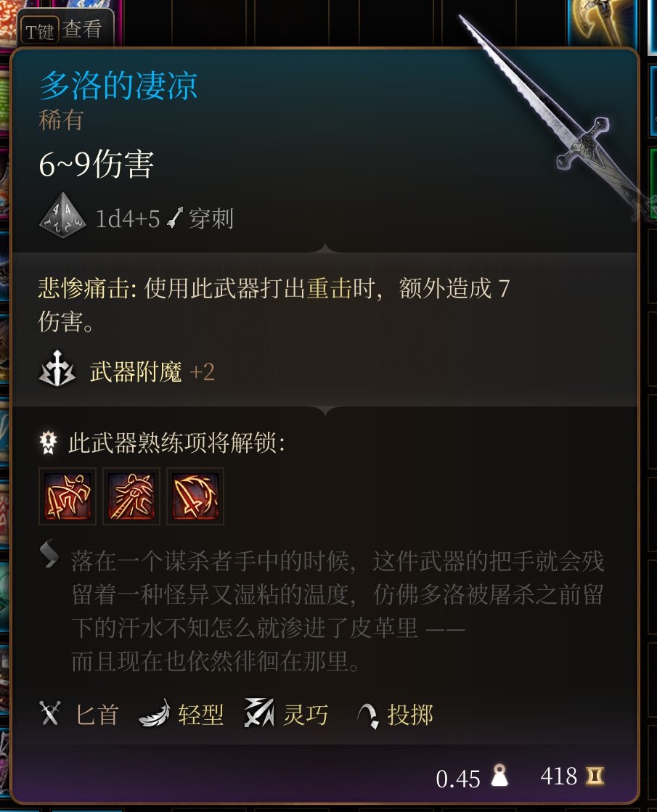Click the d4 damage die icon

tap(62, 216)
